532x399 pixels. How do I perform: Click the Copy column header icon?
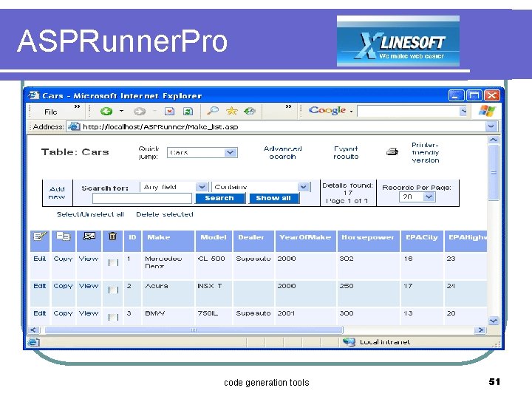coord(64,236)
